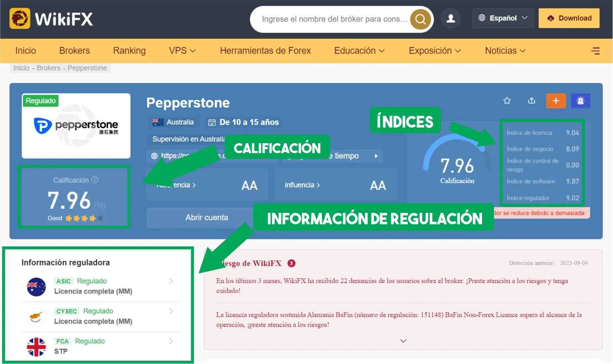
Task: Click the Download cloud icon
Action: [551, 18]
